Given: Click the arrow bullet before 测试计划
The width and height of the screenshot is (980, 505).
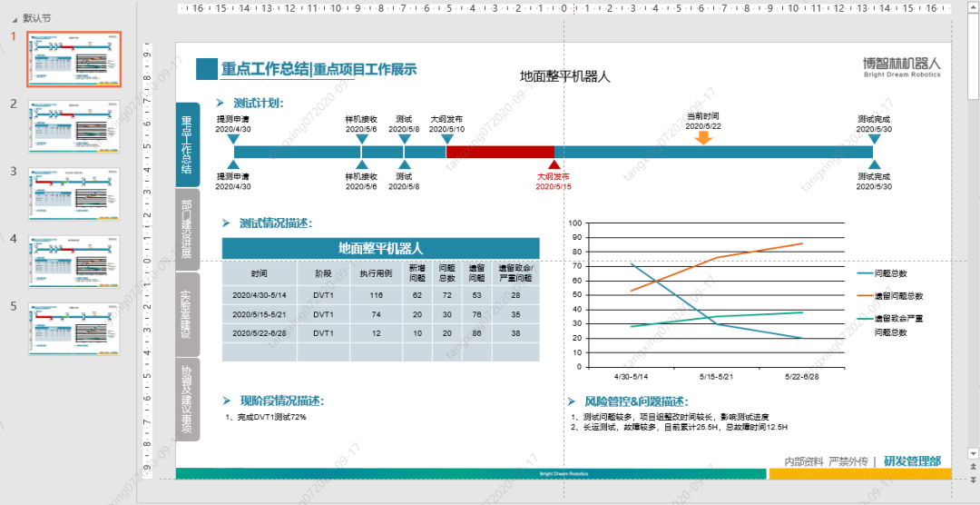Looking at the screenshot, I should click(x=220, y=104).
